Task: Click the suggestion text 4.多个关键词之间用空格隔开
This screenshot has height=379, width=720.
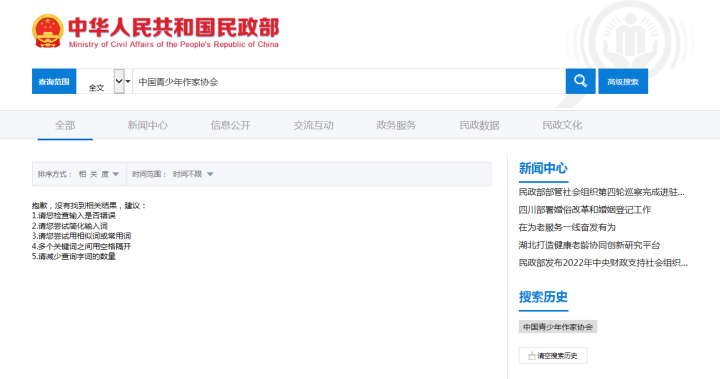Action: coord(81,246)
